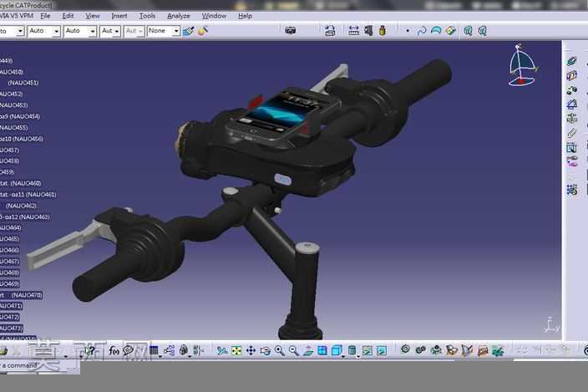Open the Edit menu
The image size is (588, 392).
pyautogui.click(x=68, y=16)
